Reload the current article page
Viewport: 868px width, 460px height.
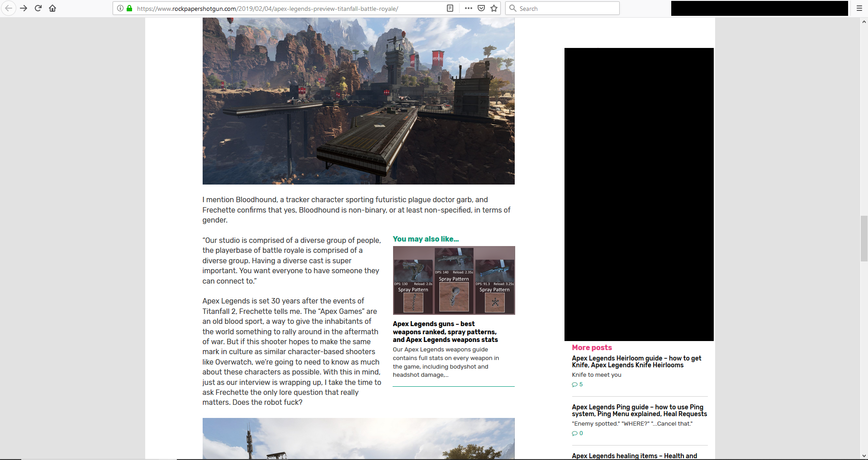(38, 8)
